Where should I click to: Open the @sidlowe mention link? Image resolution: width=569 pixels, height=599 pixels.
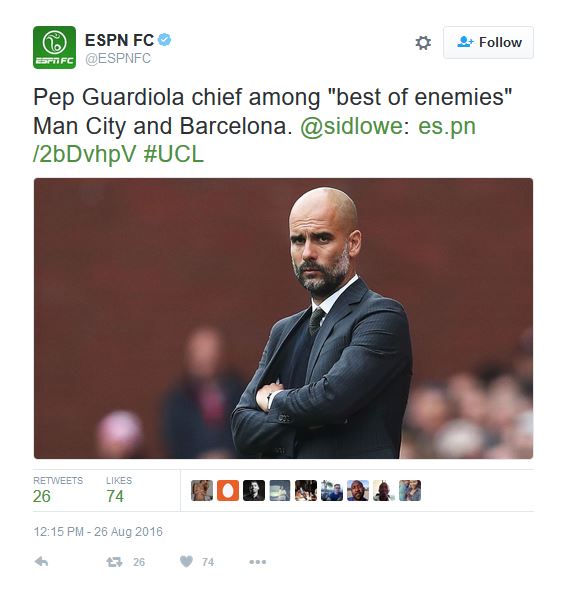point(351,126)
